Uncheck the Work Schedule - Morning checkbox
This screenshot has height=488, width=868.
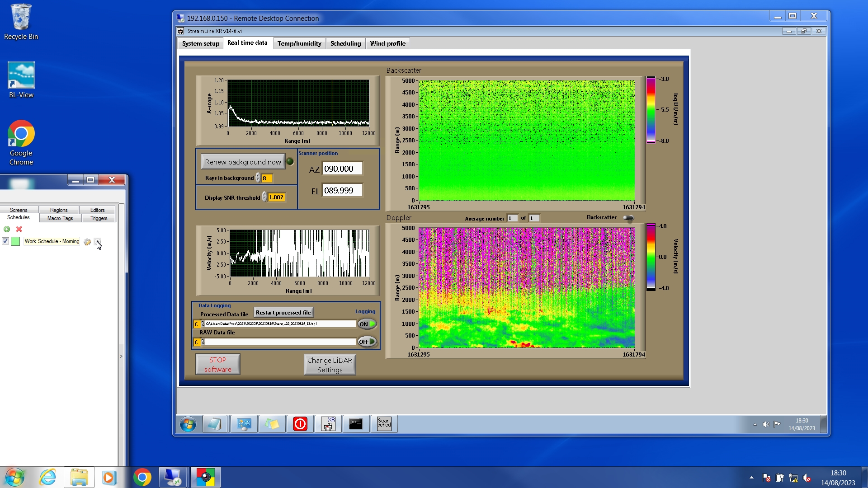[5, 241]
